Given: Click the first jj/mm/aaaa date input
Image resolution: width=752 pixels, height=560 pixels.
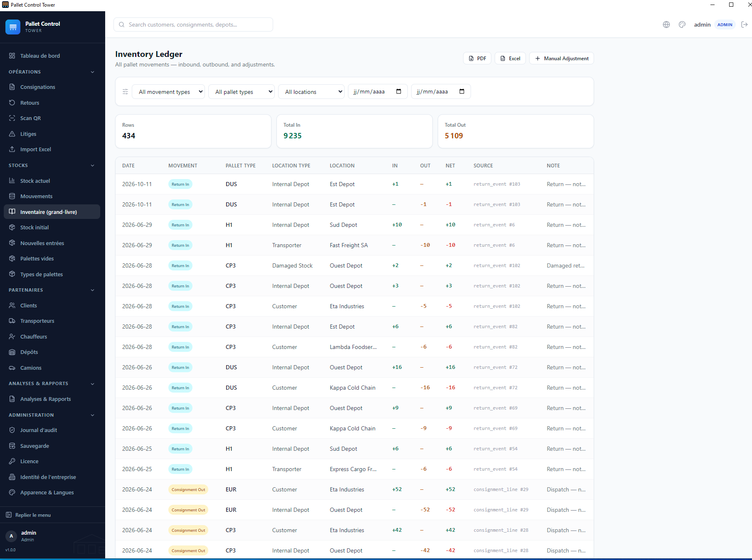Looking at the screenshot, I should point(377,91).
